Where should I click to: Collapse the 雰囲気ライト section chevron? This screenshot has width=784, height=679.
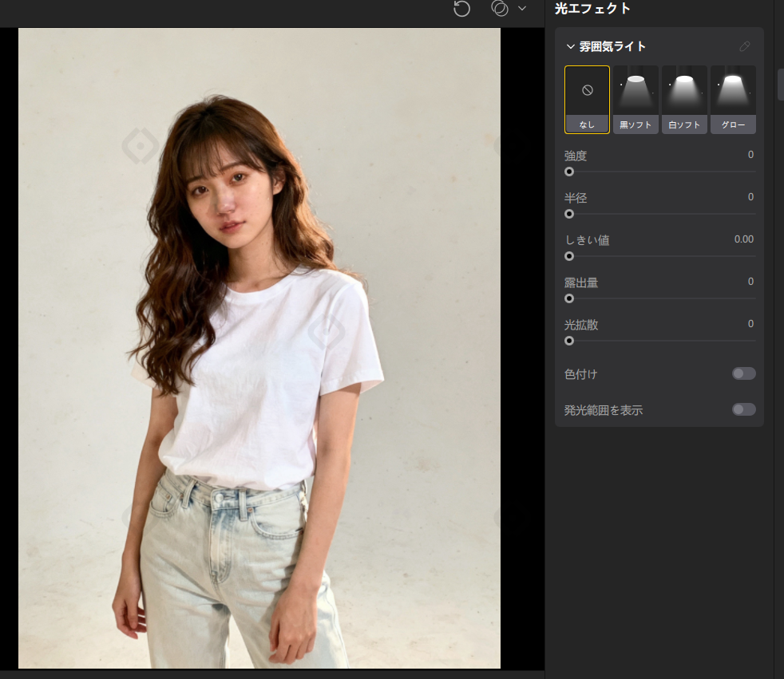pyautogui.click(x=570, y=46)
